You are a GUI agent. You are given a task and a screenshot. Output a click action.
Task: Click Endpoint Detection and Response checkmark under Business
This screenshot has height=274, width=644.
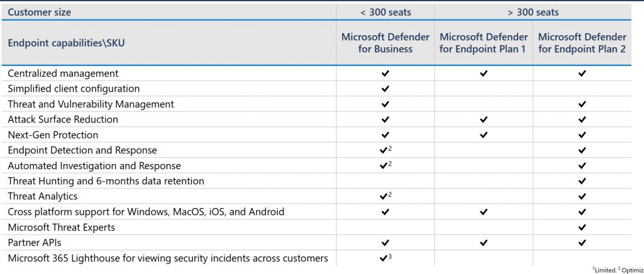point(384,151)
